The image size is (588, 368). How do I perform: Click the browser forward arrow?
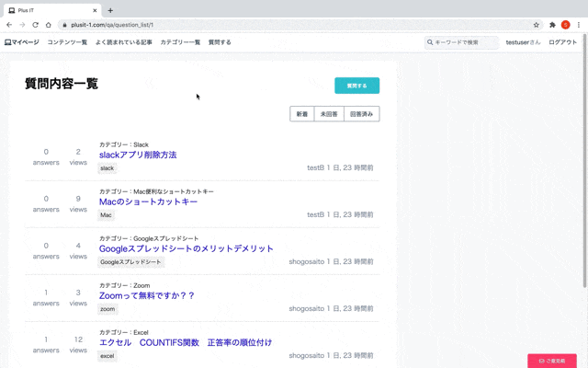pos(22,25)
